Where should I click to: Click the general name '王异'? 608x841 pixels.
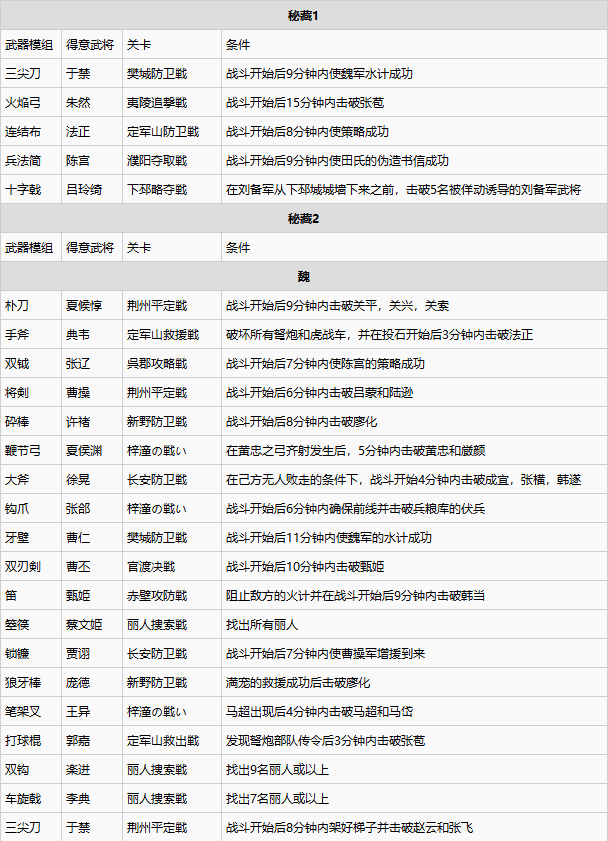click(78, 711)
